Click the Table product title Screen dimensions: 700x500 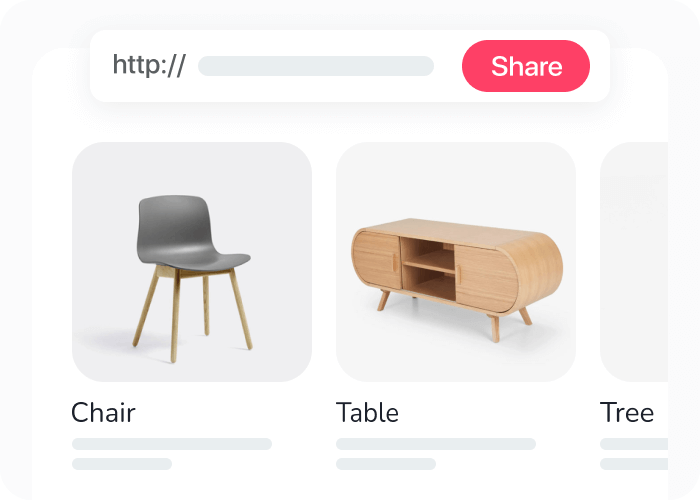pos(367,412)
